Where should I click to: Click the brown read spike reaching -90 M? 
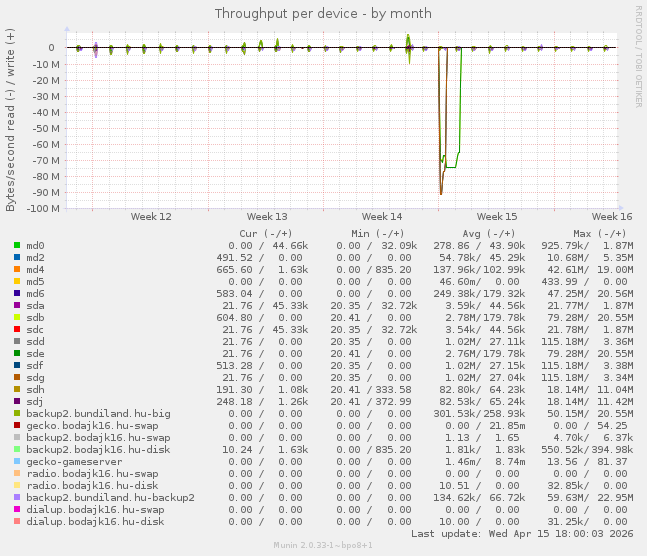(x=441, y=192)
